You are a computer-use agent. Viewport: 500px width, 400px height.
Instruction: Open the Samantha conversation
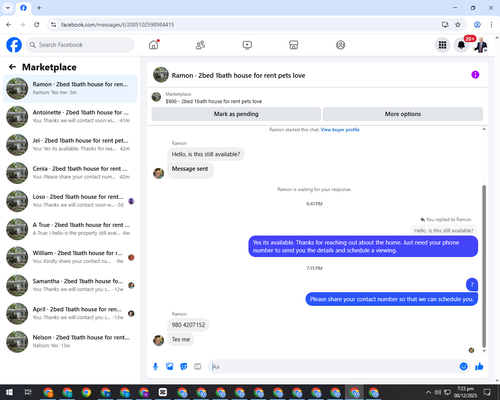click(x=70, y=285)
